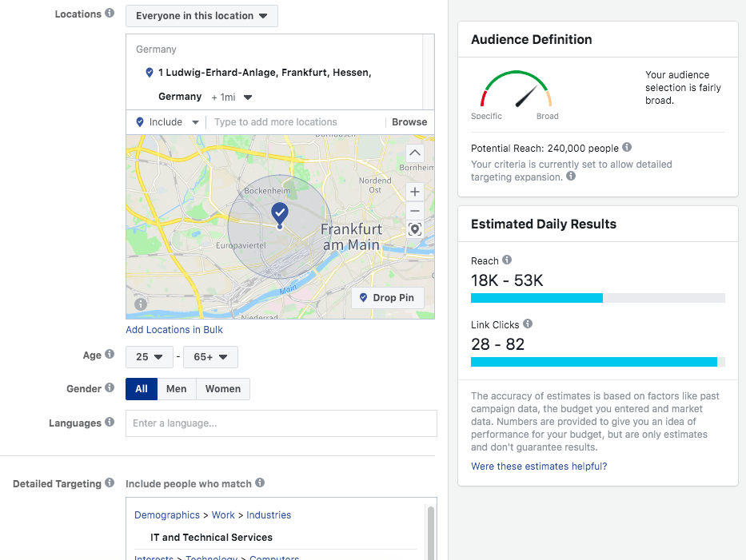Viewport: 746px width, 560px height.
Task: Open the maximum age 65+ dropdown
Action: pyautogui.click(x=210, y=357)
